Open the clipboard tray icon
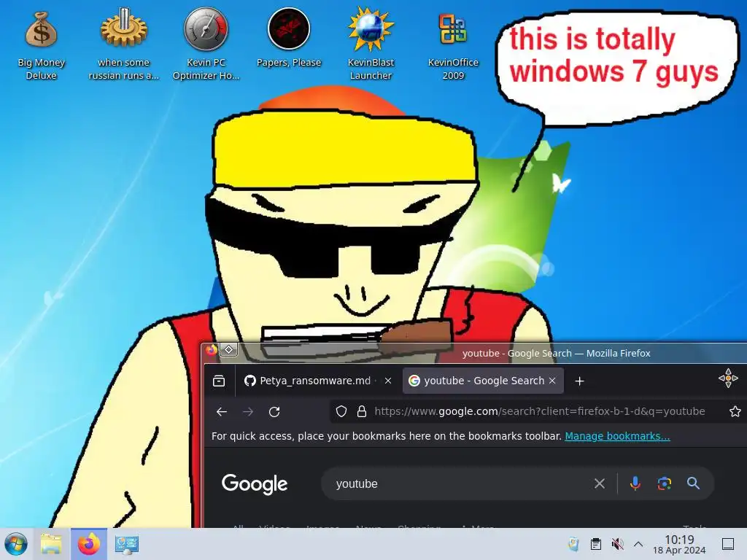This screenshot has height=560, width=747. (595, 544)
